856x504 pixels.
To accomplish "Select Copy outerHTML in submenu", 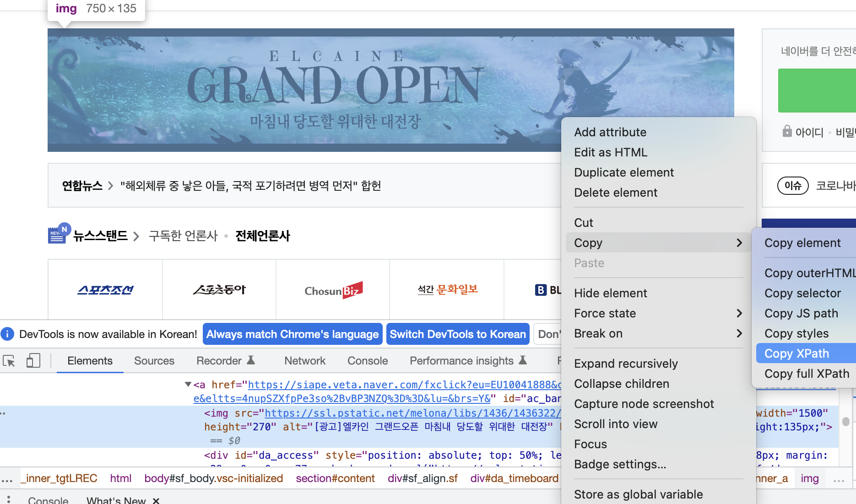I will [806, 273].
